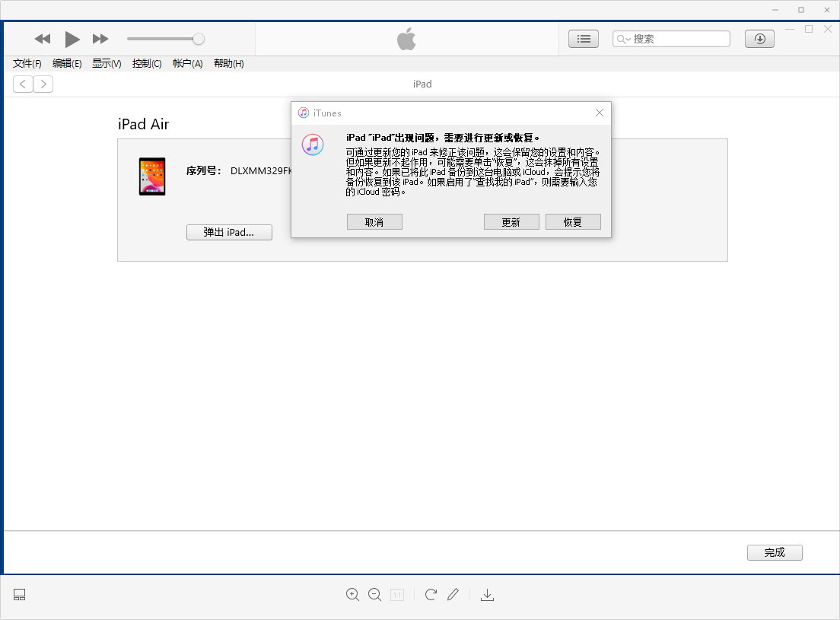Click the pencil edit icon
Screen dimensions: 840x620
pos(453,595)
